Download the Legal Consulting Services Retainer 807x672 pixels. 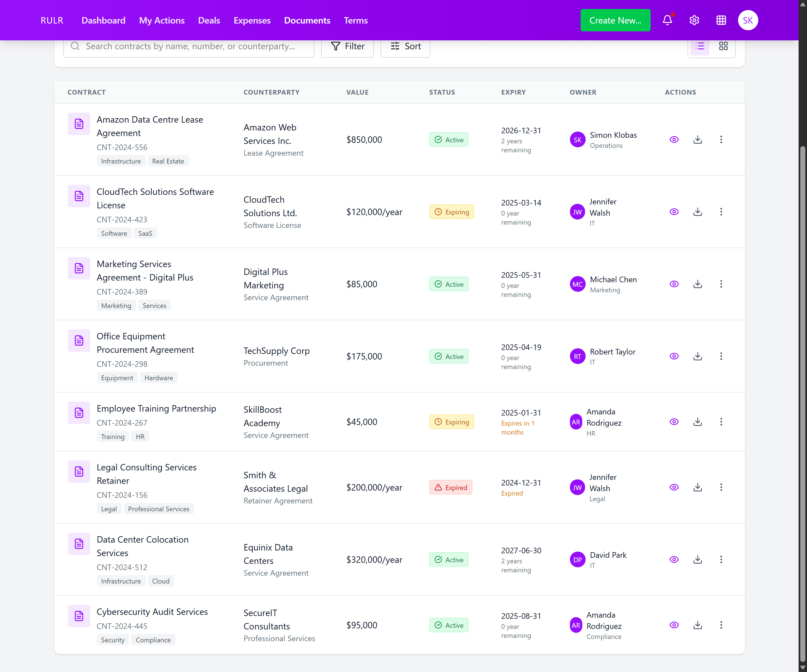click(697, 487)
